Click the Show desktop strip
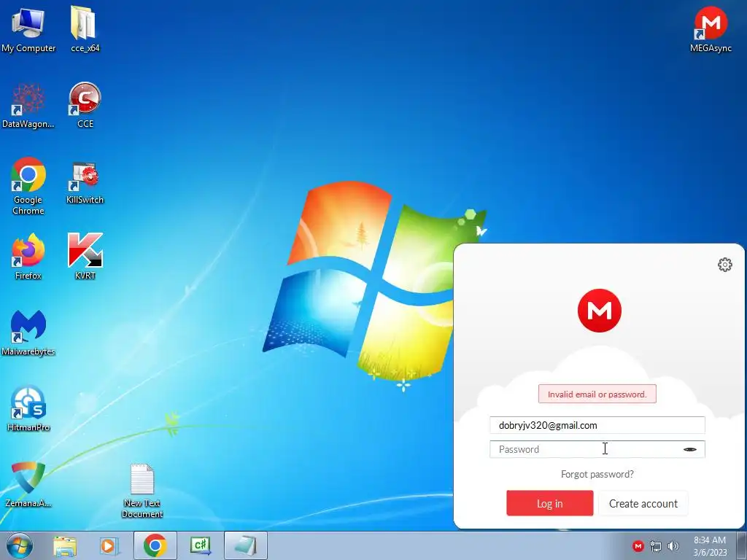This screenshot has width=747, height=560. coord(742,545)
